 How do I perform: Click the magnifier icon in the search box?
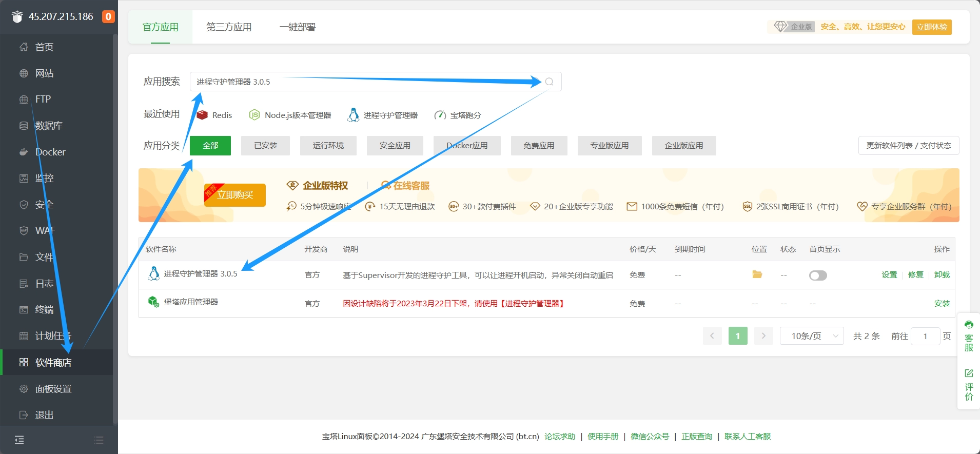pos(549,82)
